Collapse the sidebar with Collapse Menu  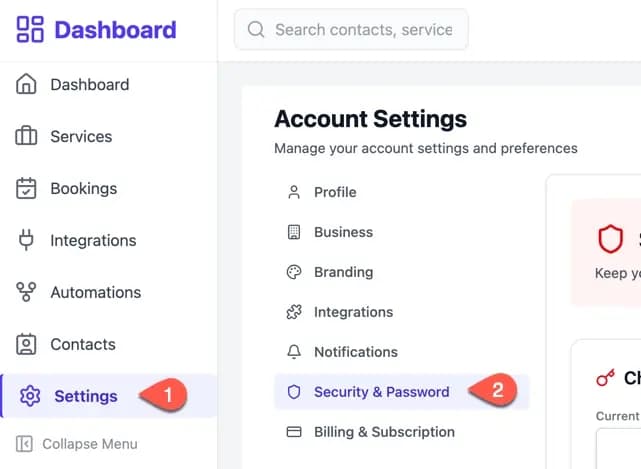pos(76,444)
